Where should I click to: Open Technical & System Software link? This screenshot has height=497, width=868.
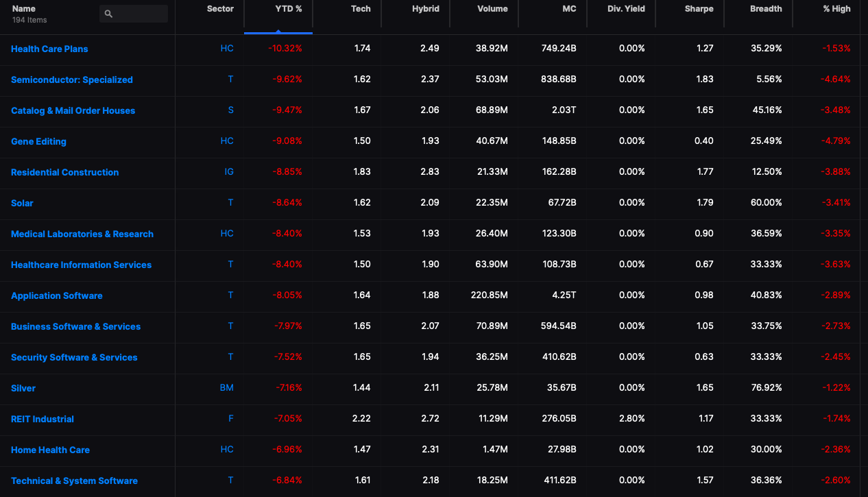click(74, 481)
